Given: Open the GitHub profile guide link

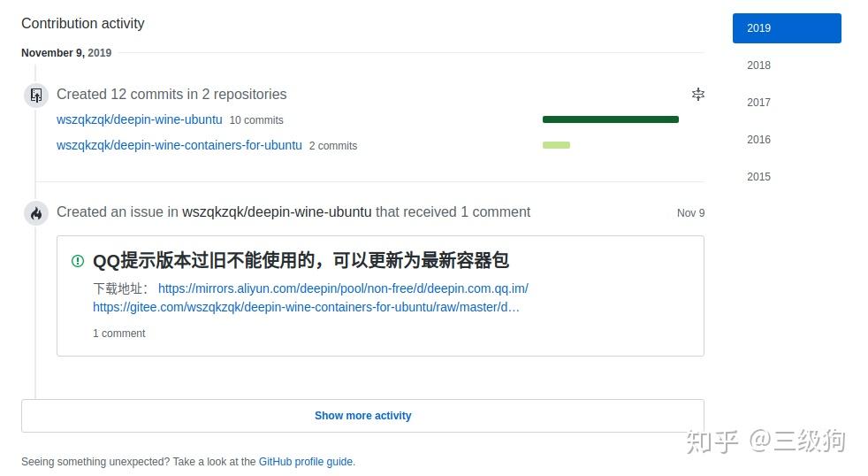Looking at the screenshot, I should click(306, 462).
